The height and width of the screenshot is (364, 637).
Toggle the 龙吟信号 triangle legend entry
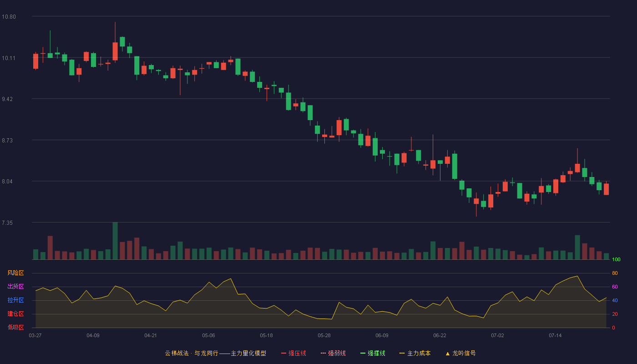(460, 353)
